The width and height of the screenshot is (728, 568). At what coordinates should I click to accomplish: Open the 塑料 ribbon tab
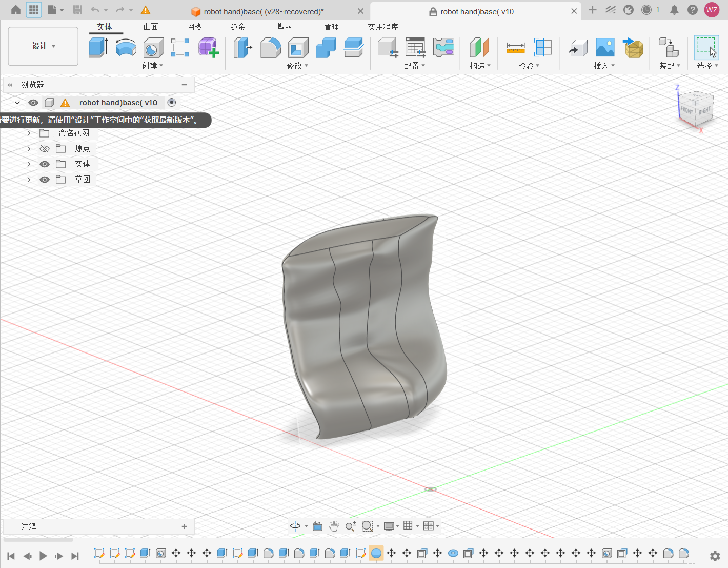(285, 27)
